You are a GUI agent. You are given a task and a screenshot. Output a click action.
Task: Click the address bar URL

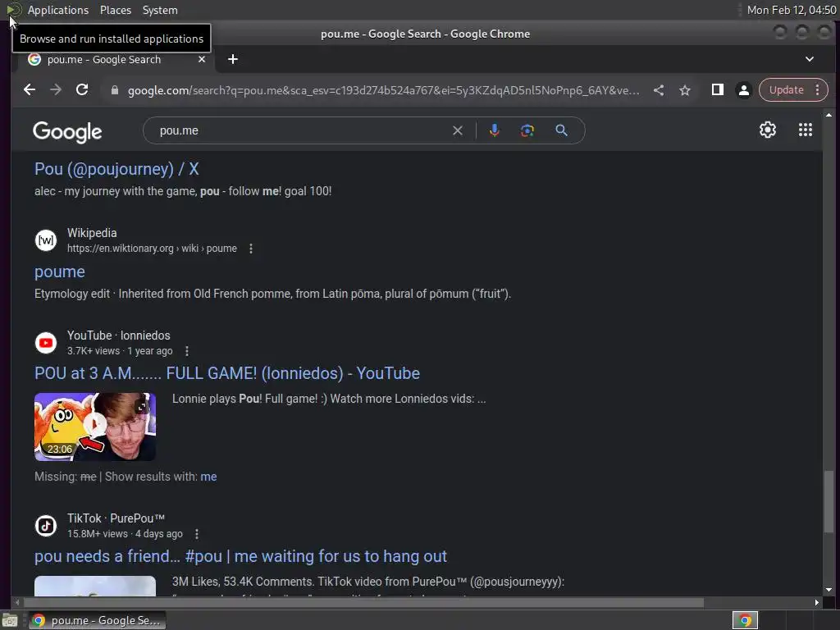coord(383,90)
